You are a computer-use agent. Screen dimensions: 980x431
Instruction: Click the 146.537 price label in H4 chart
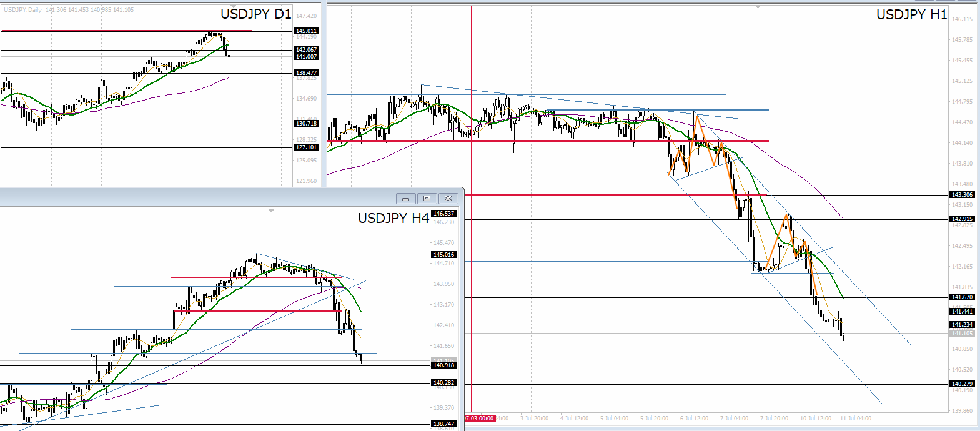tap(444, 213)
